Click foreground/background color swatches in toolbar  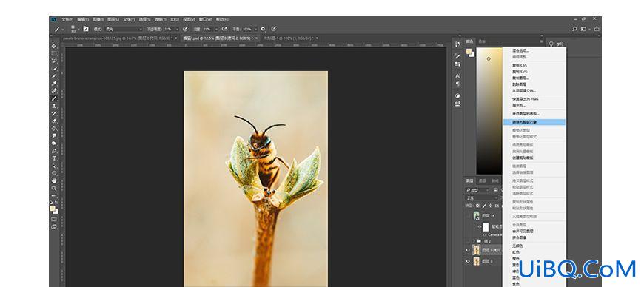54,209
